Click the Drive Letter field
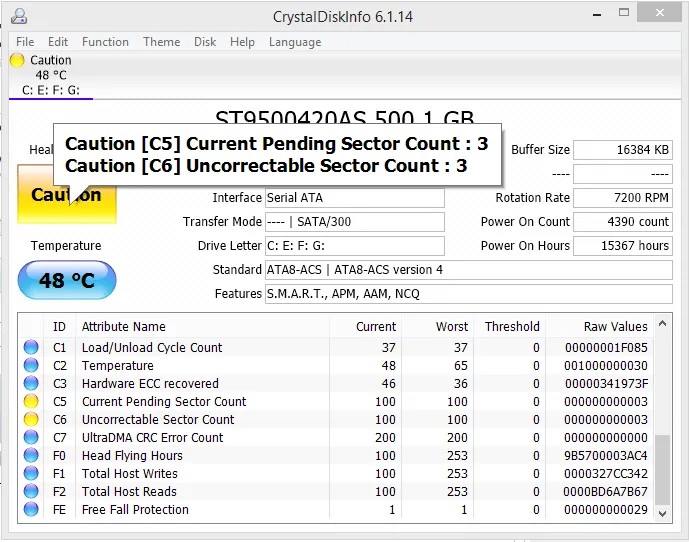The width and height of the screenshot is (689, 542). tap(355, 246)
